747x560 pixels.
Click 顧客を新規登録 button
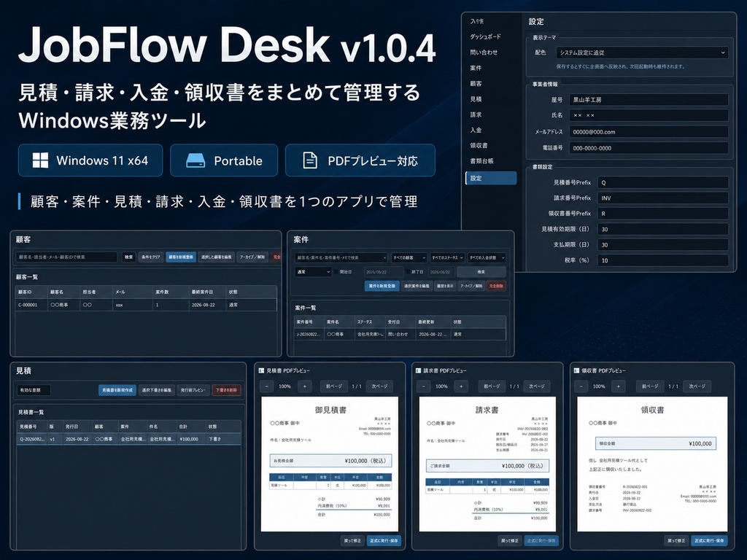[x=181, y=257]
